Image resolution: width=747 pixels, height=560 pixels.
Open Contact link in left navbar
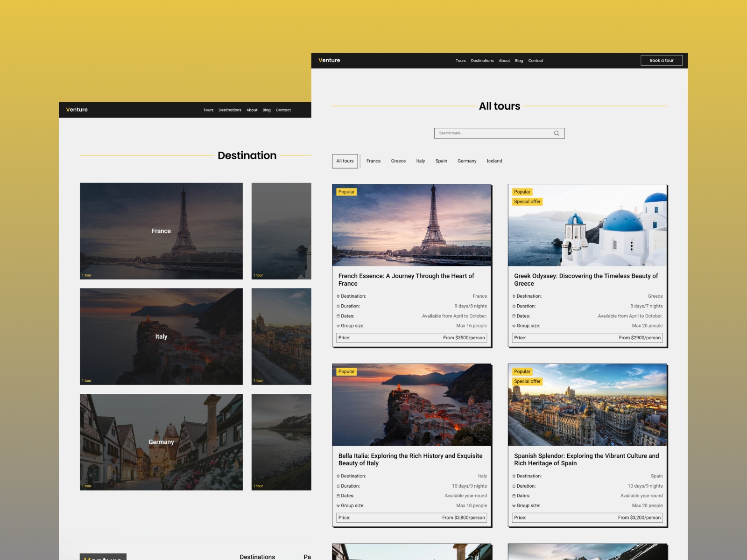tap(283, 110)
